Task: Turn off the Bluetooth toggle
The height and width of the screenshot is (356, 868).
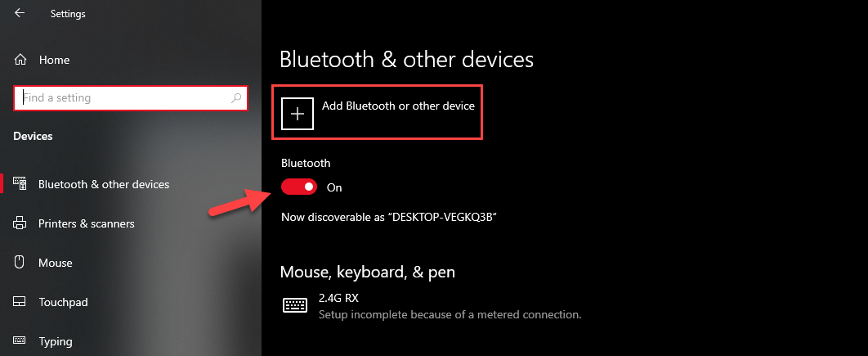Action: (x=299, y=187)
